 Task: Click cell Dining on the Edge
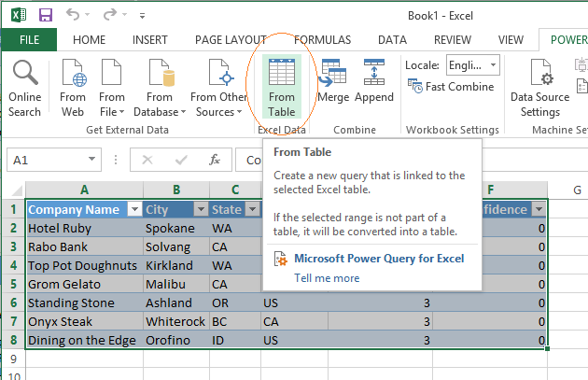point(84,340)
